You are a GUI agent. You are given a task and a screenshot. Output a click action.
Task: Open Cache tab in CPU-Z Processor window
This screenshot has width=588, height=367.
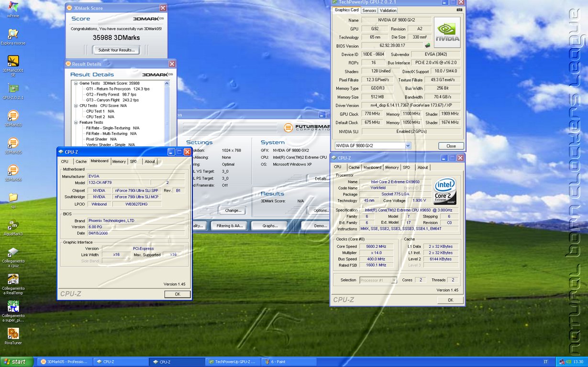(x=354, y=167)
